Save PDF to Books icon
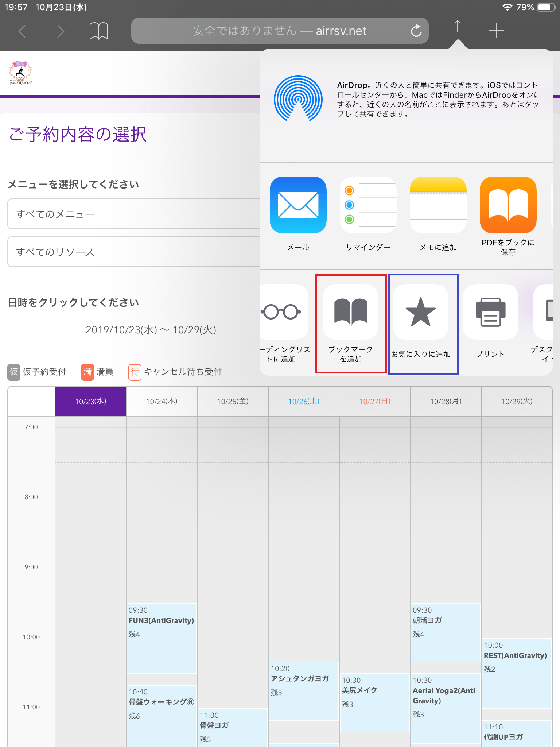Image resolution: width=560 pixels, height=747 pixels. [x=508, y=205]
